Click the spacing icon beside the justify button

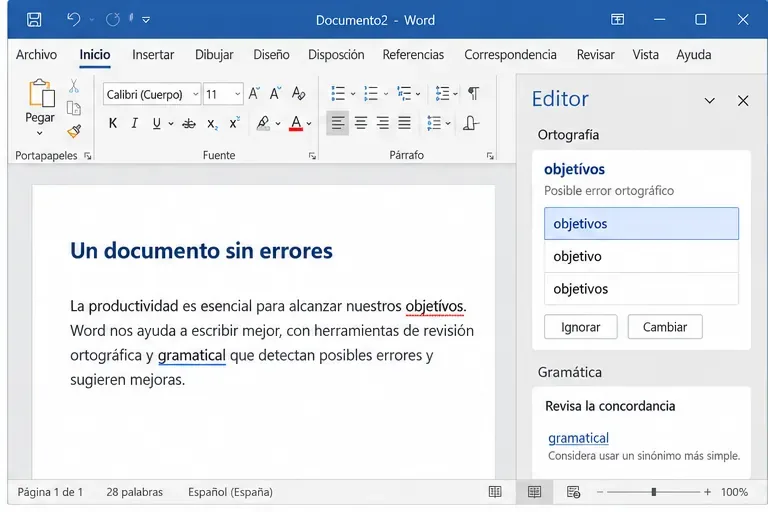pyautogui.click(x=434, y=123)
